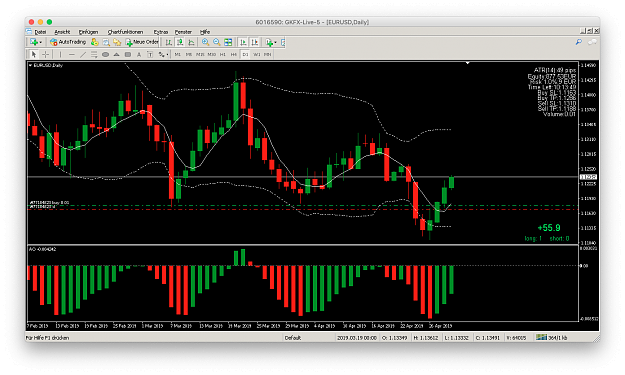Click the new chart icon

click(33, 42)
